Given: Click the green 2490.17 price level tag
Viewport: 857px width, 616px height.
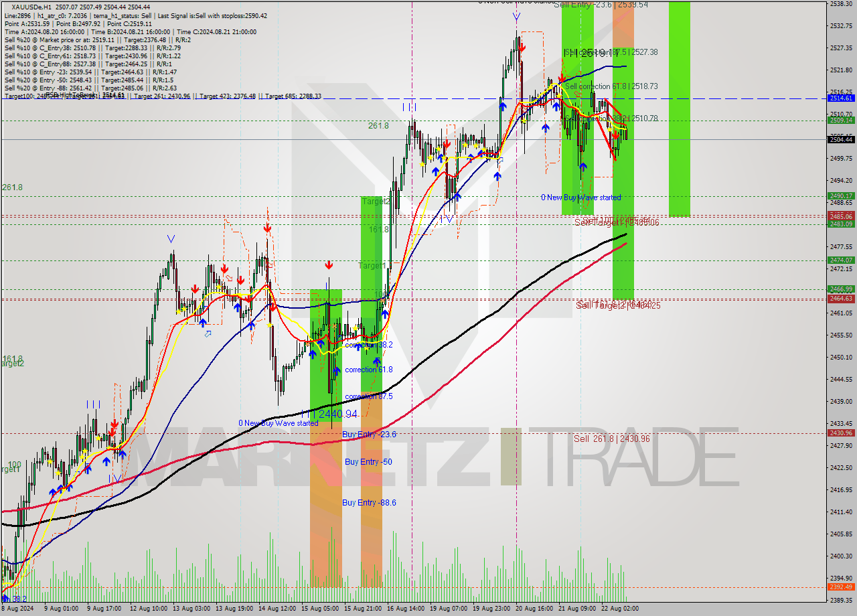Looking at the screenshot, I should (x=841, y=196).
